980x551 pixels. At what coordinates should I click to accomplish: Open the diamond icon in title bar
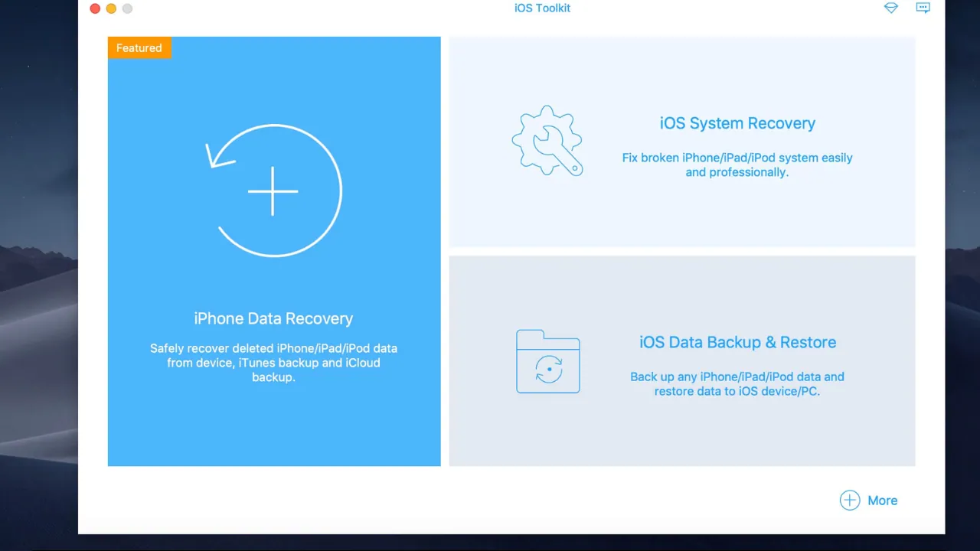tap(890, 8)
